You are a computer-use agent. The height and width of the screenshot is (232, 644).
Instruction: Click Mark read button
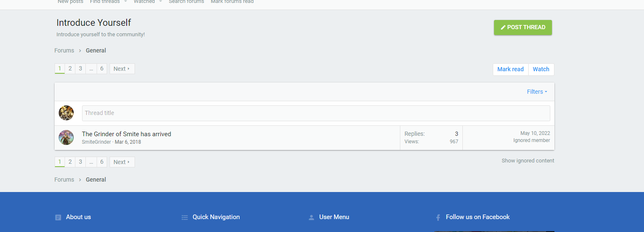pos(510,70)
